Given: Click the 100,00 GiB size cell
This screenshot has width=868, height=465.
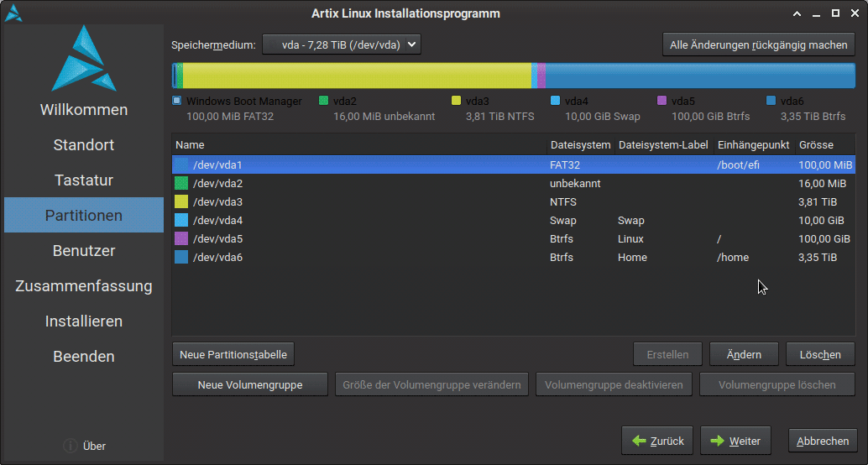Looking at the screenshot, I should point(824,239).
